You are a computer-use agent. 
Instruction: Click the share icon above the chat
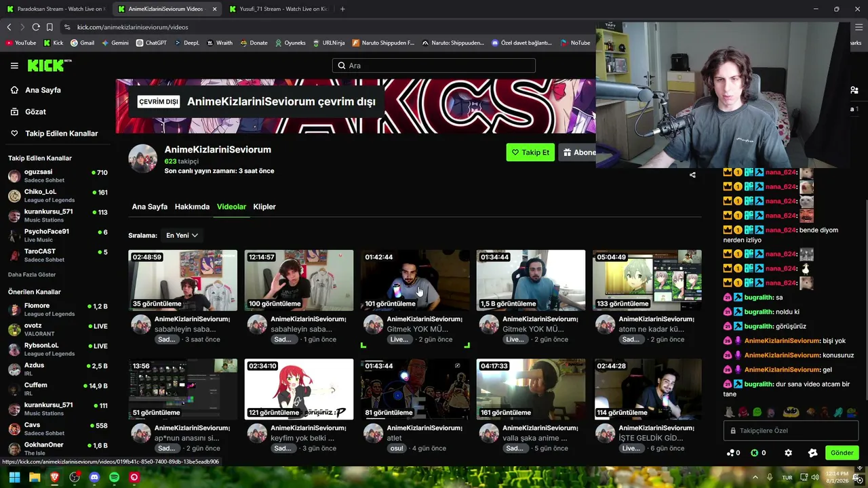692,175
